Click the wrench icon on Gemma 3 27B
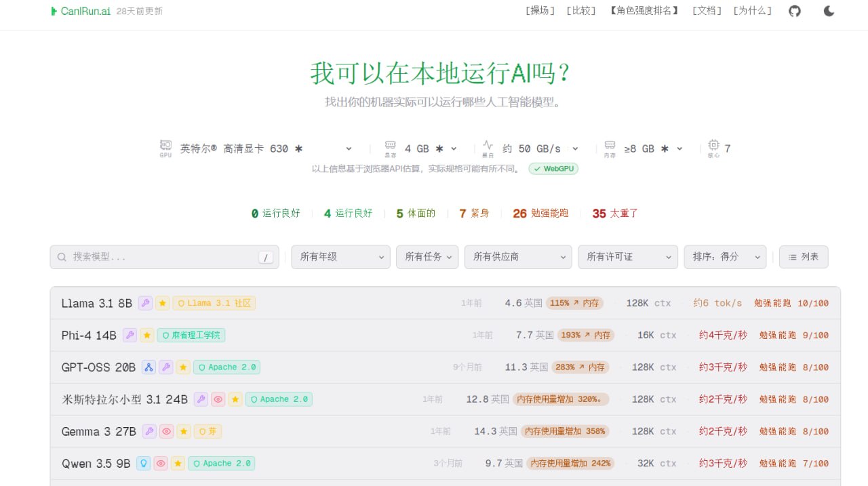The image size is (868, 486). click(149, 432)
